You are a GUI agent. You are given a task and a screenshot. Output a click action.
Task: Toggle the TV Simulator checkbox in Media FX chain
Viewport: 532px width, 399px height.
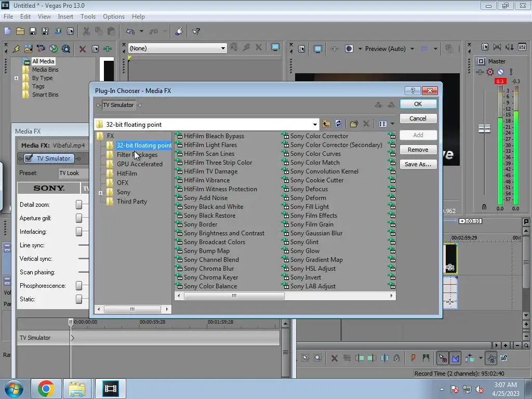pos(29,158)
